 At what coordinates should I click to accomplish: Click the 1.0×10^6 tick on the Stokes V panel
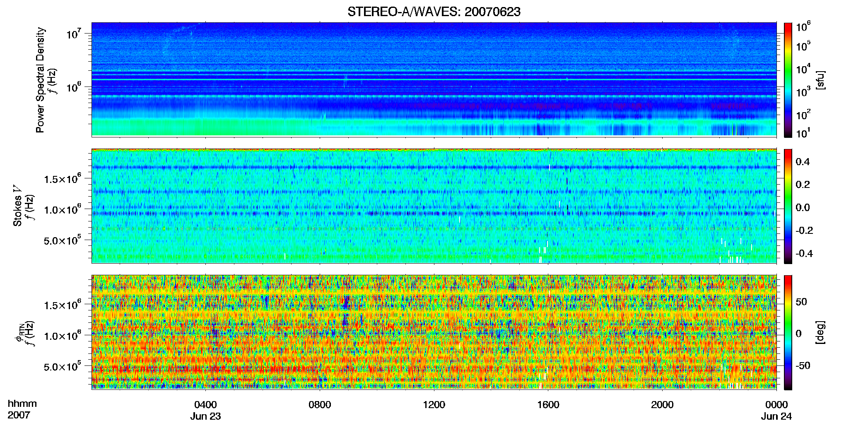tap(63, 209)
